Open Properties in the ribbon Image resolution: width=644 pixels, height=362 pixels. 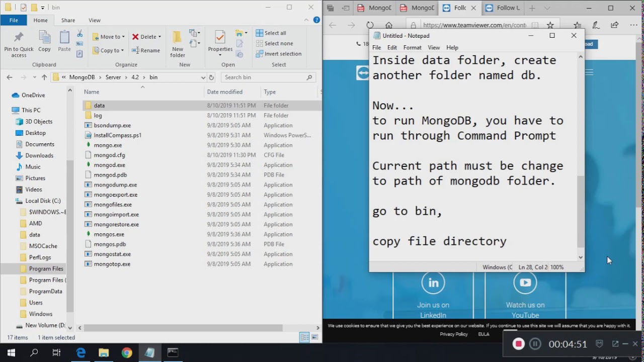[220, 43]
